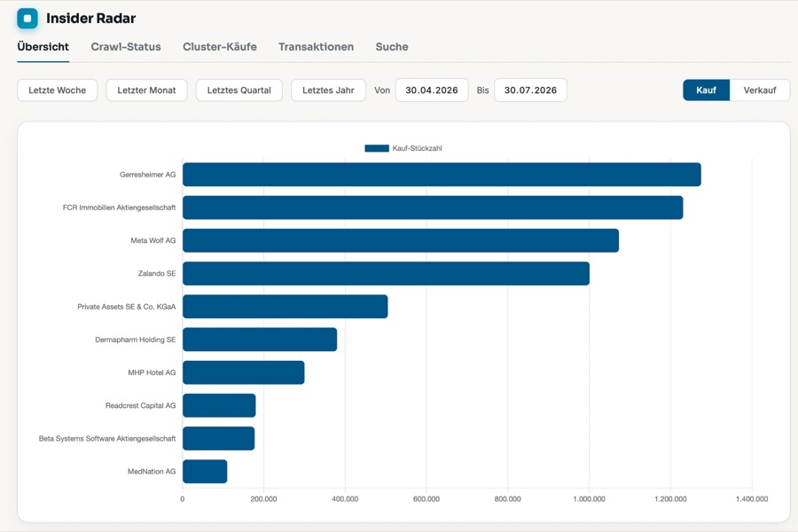
Task: Edit the Bis date 30.07.2026
Action: 530,90
